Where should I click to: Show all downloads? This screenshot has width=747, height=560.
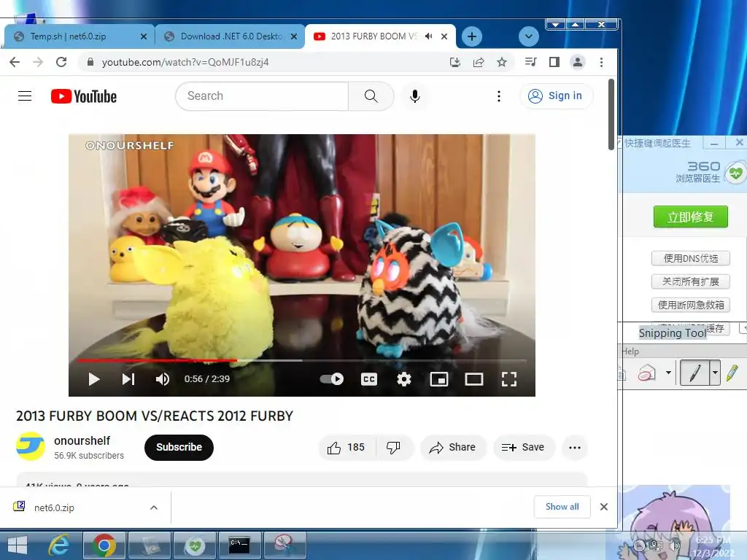coord(562,507)
